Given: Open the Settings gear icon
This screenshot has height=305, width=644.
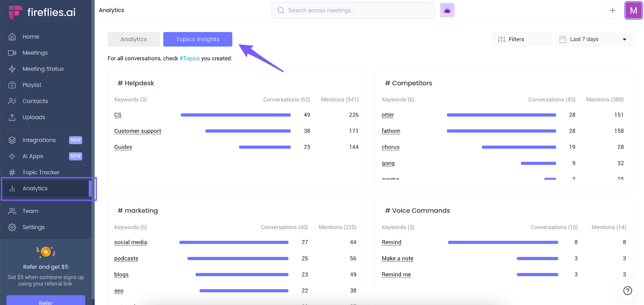Looking at the screenshot, I should (12, 227).
